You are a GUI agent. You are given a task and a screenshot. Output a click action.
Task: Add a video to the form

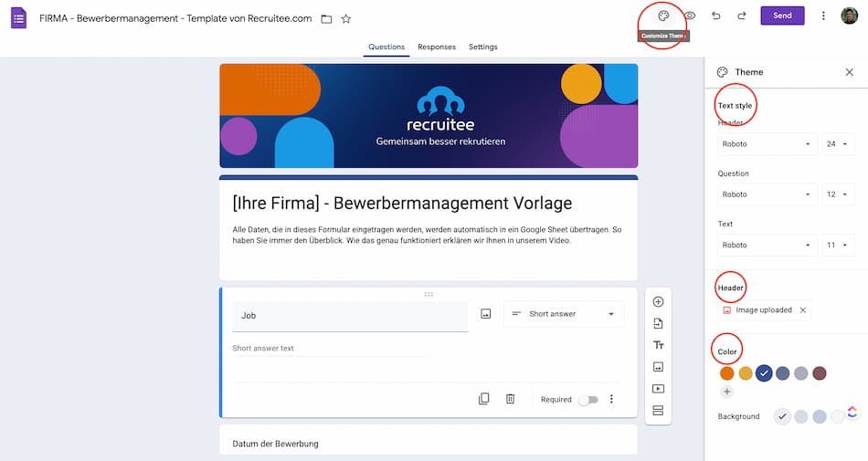(x=658, y=388)
